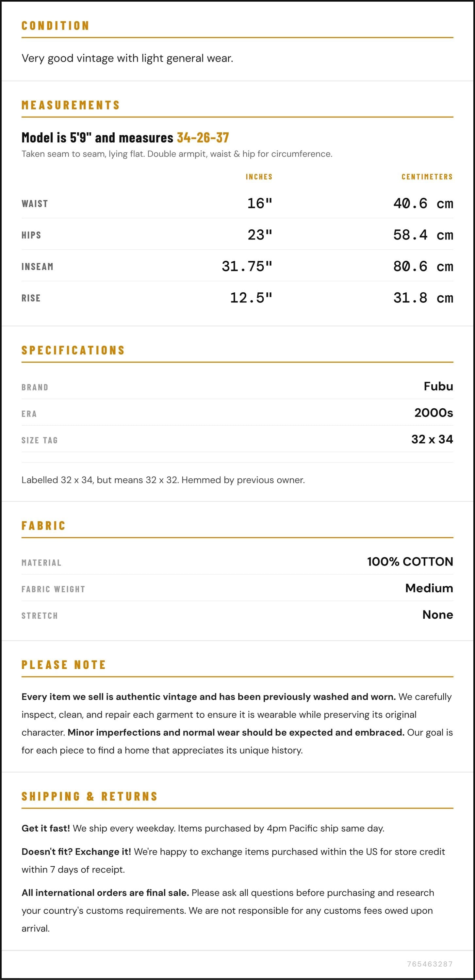Viewport: 475px width, 980px height.
Task: Click the Specifications section heading
Action: pyautogui.click(x=74, y=351)
